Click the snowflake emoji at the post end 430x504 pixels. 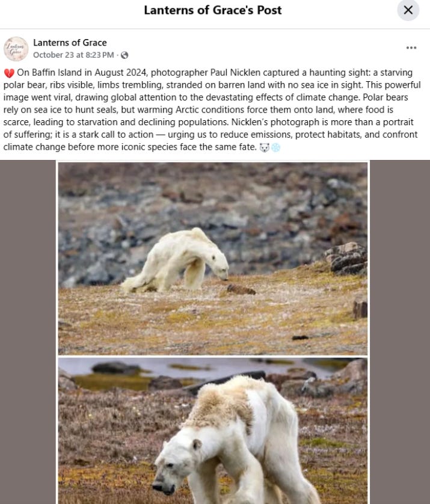coord(275,147)
